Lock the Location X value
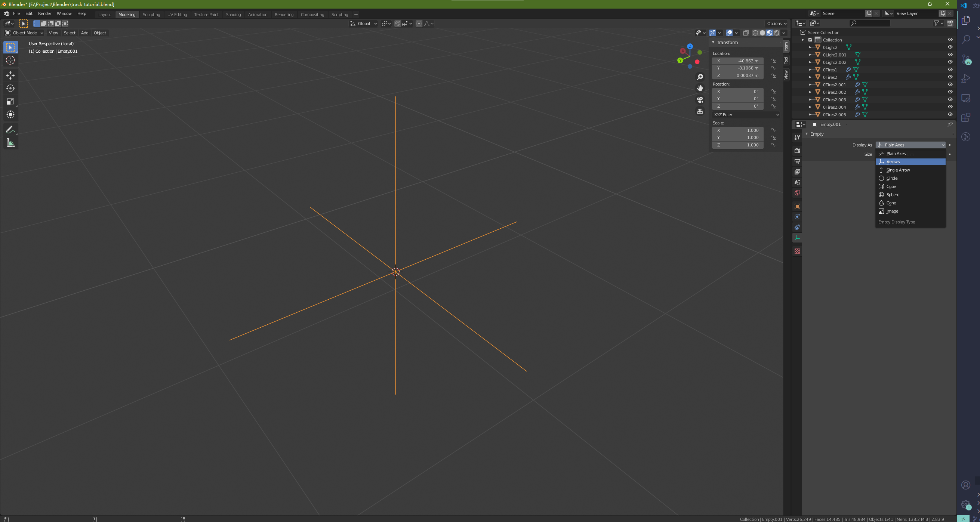This screenshot has width=980, height=522. click(x=773, y=61)
